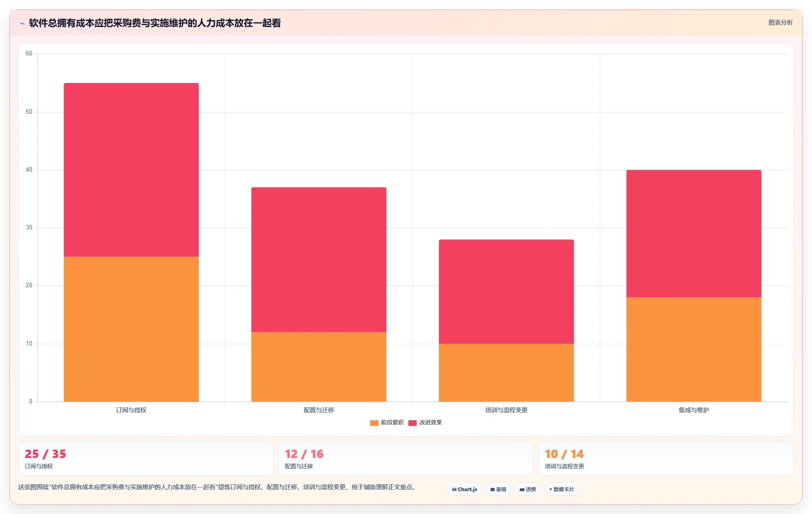Click the 改进效果 legend label

click(x=430, y=423)
